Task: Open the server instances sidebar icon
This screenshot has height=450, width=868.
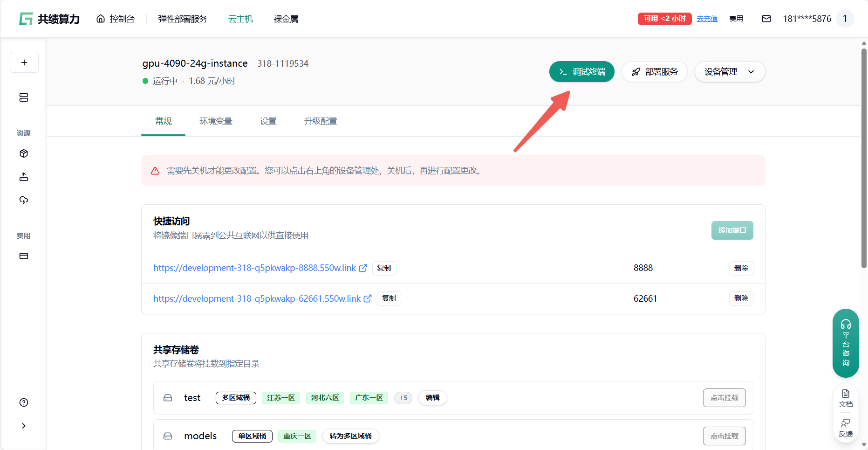Action: 24,97
